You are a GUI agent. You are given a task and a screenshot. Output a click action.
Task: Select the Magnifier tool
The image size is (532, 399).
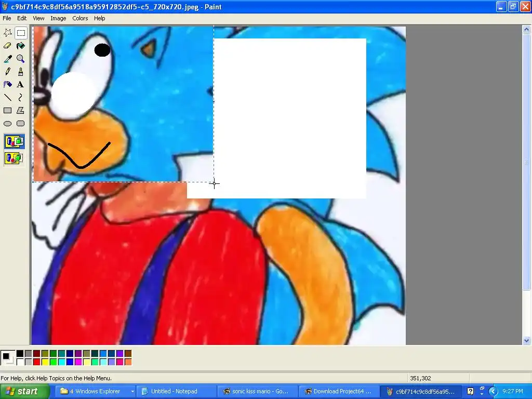[21, 59]
